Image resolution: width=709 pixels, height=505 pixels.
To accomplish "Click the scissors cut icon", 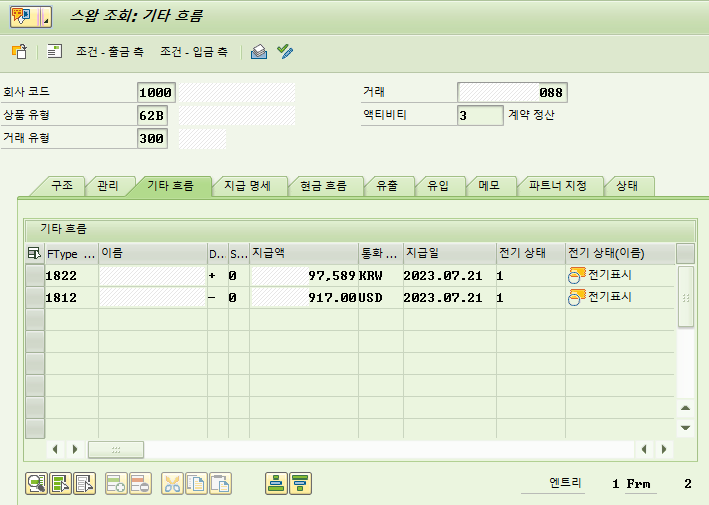I will (172, 484).
